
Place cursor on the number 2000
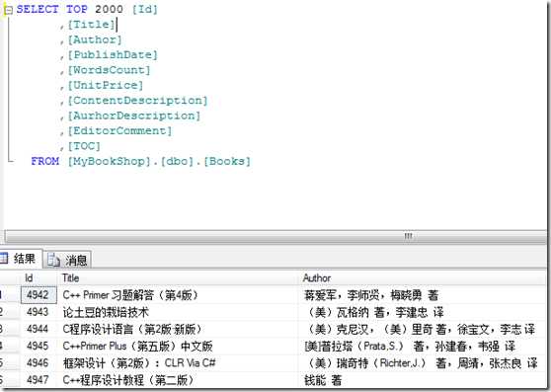coord(109,9)
